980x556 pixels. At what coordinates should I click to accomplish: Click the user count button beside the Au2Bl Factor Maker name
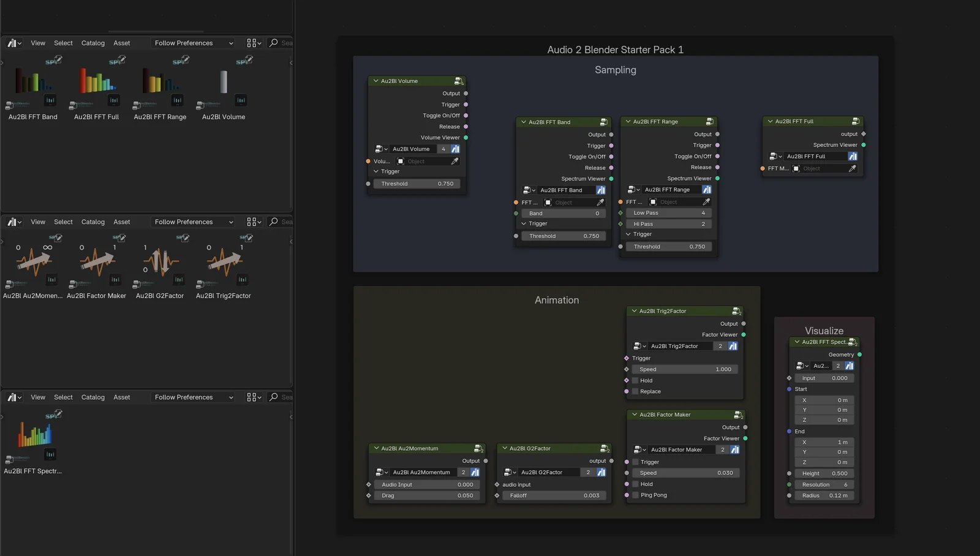pos(722,449)
